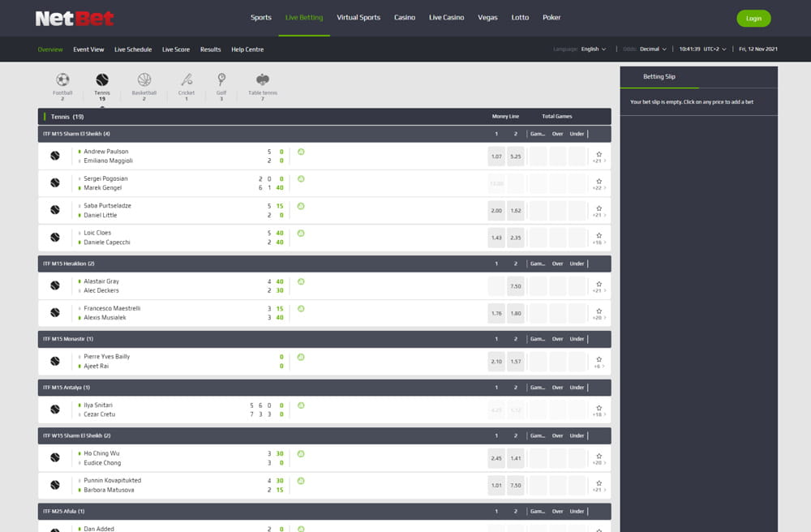This screenshot has height=532, width=811.
Task: Favorite the Ilya Snitari match star
Action: [x=599, y=408]
